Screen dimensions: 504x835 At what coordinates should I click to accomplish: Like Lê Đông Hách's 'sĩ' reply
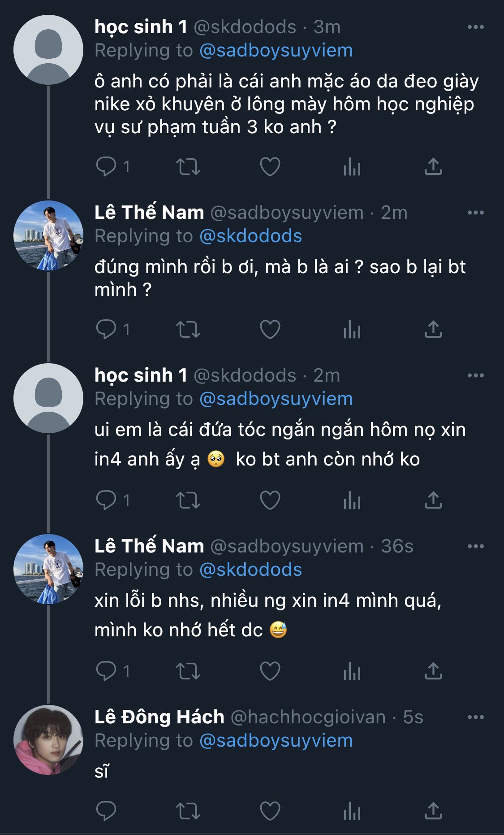pos(270,811)
